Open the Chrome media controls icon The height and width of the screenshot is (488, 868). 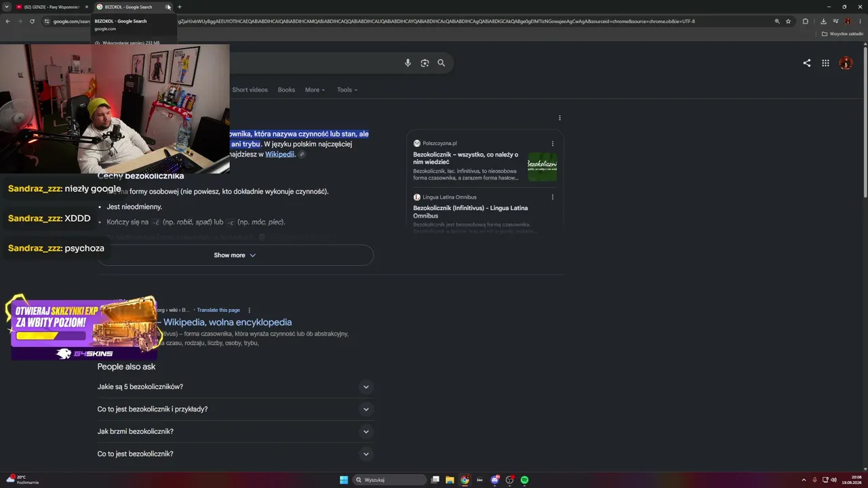835,21
